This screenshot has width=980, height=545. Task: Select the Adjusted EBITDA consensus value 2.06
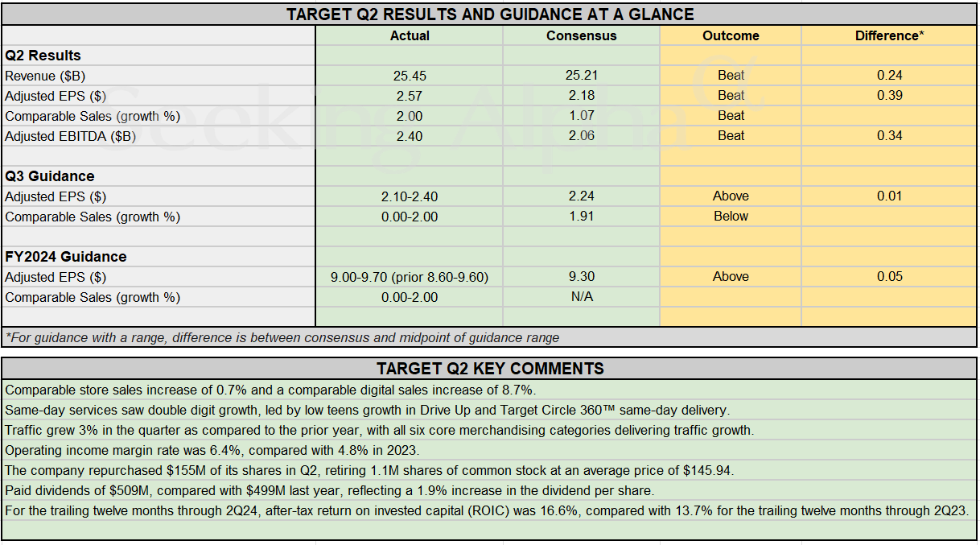pos(581,135)
